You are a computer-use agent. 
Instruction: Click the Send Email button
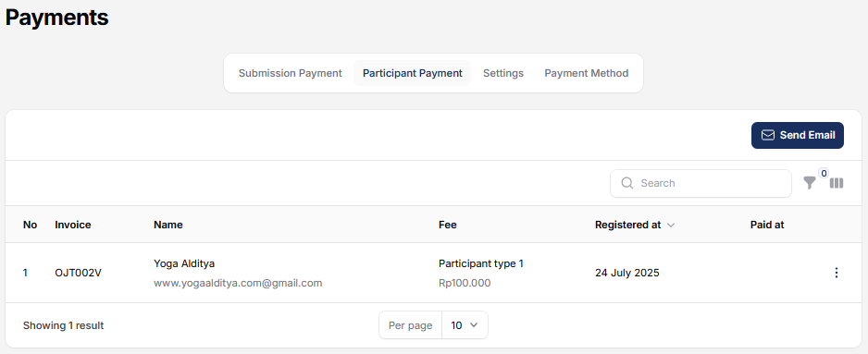pyautogui.click(x=797, y=136)
